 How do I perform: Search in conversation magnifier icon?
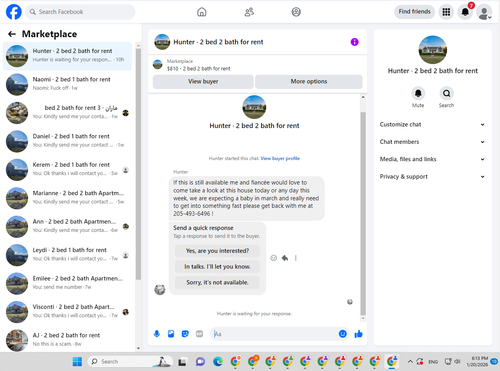click(x=446, y=93)
